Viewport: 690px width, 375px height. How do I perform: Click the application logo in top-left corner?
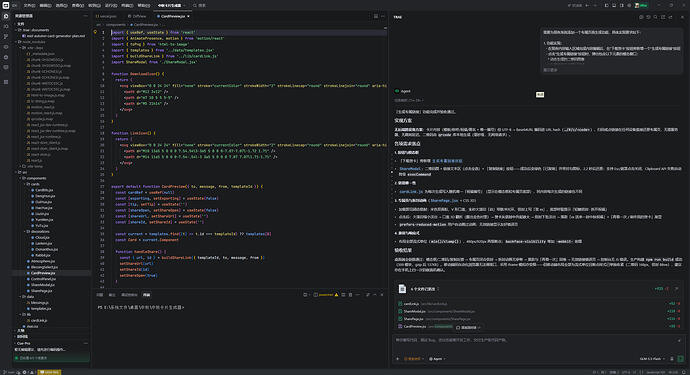[x=6, y=5]
